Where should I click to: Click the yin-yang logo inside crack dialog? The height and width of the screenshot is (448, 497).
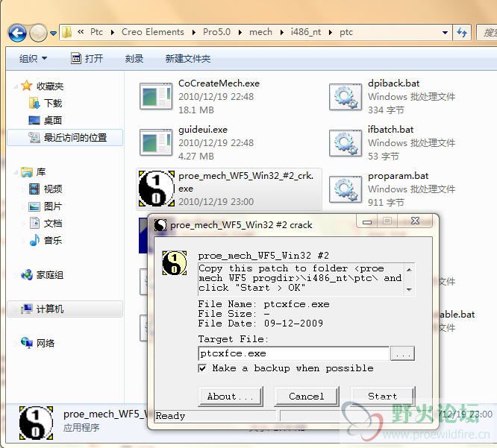click(175, 263)
